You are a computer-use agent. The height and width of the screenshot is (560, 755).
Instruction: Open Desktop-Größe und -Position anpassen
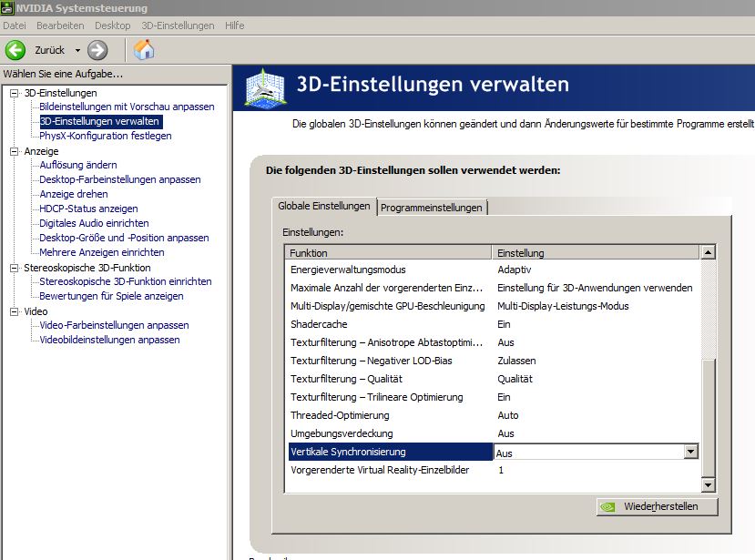tap(124, 238)
